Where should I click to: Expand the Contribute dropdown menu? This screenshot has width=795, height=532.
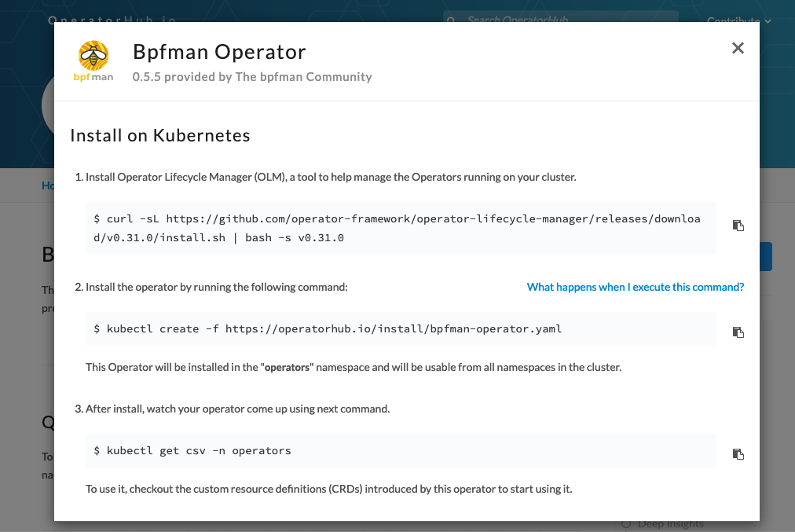point(738,20)
